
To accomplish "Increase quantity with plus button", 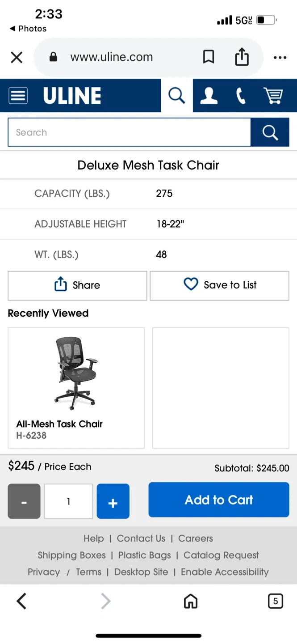I will point(113,501).
